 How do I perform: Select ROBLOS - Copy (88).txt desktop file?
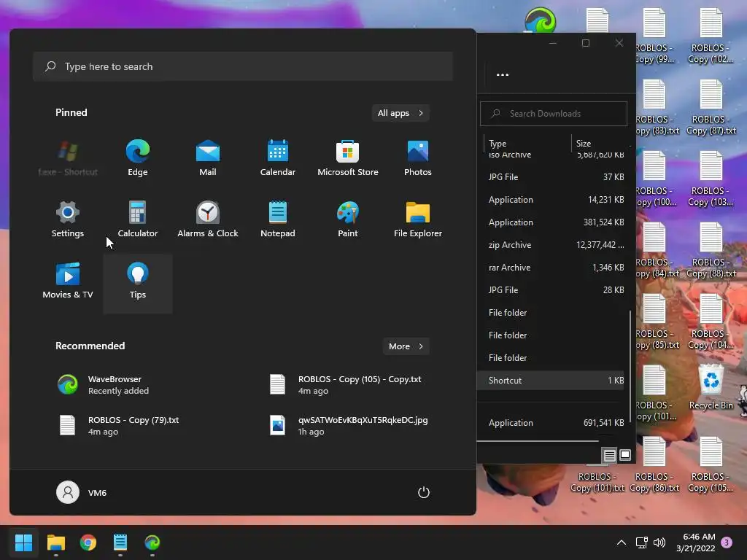(711, 251)
